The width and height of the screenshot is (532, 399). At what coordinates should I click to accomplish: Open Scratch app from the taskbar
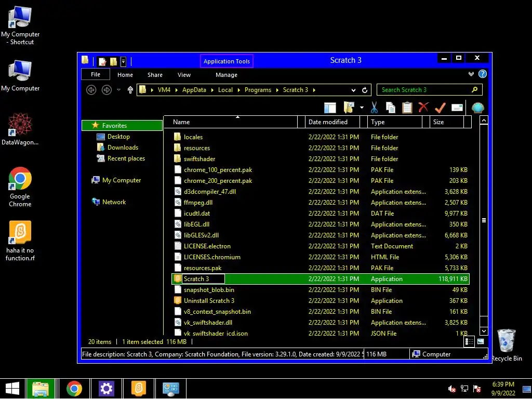[x=138, y=389]
